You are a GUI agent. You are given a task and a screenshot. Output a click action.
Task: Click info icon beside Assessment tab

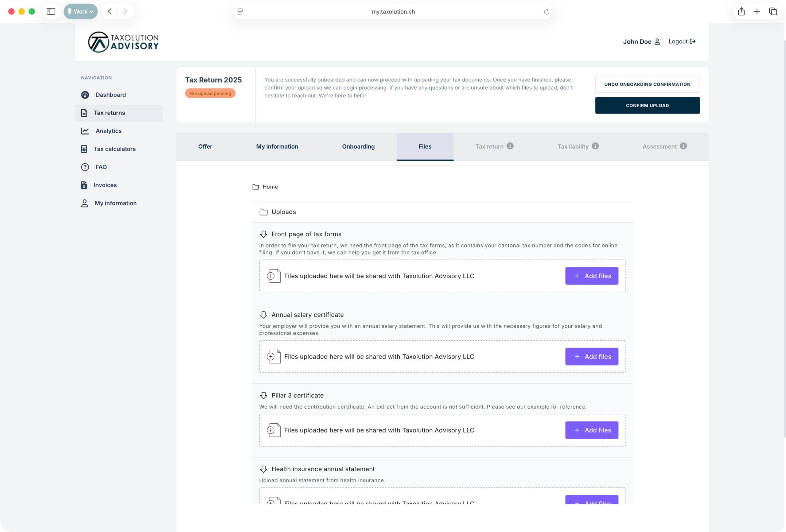[x=683, y=146]
